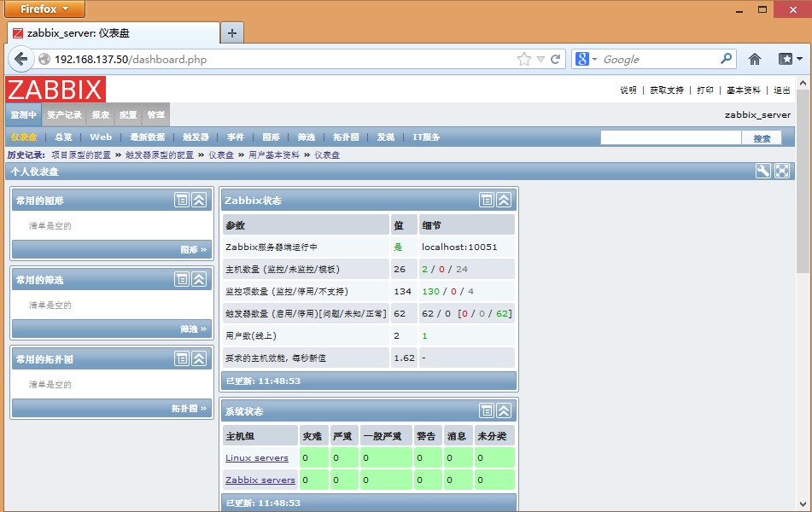Open Zabbix servers host group link
The height and width of the screenshot is (512, 812).
260,480
